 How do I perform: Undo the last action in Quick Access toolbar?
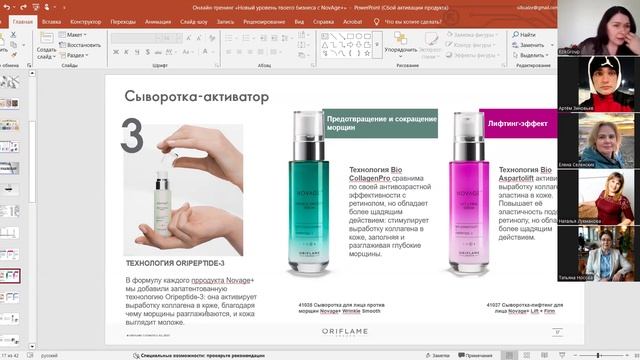7,7
